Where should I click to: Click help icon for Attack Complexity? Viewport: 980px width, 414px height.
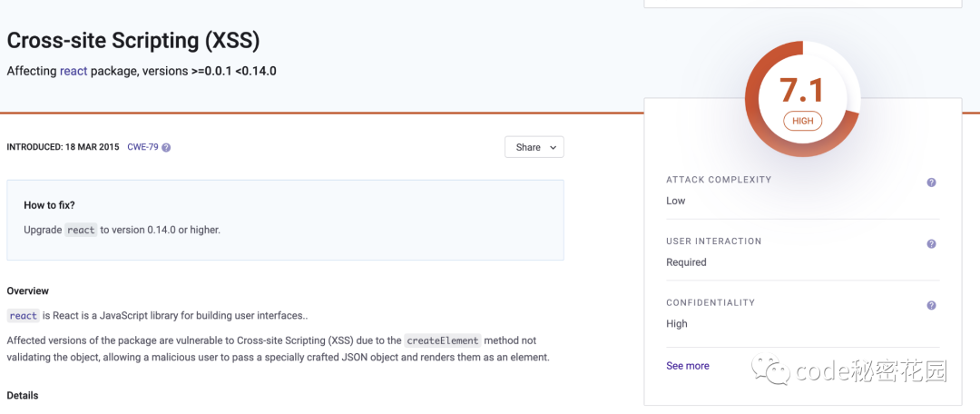[x=931, y=182]
